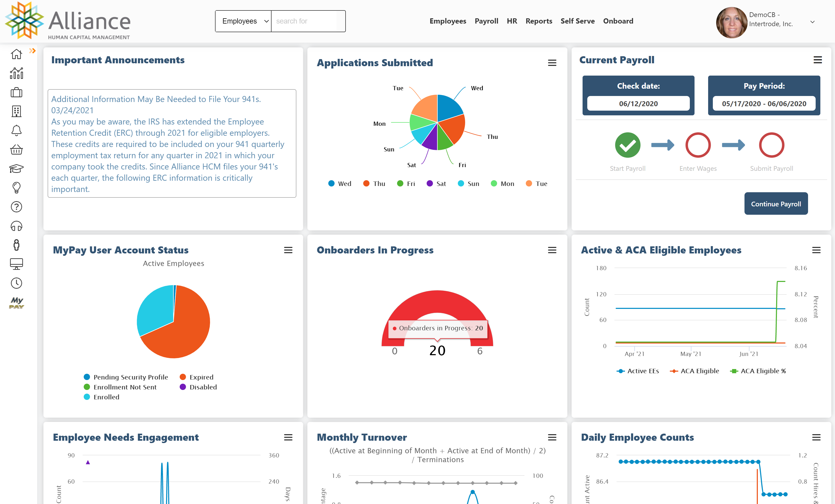835x504 pixels.
Task: Open Onboarders In Progress chart menu
Action: pyautogui.click(x=552, y=250)
